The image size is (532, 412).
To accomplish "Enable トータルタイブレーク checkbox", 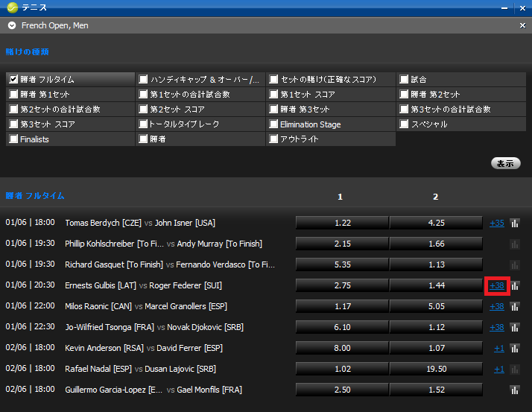I will pos(143,124).
